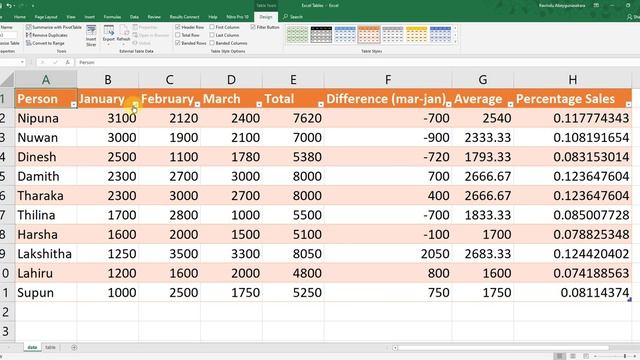This screenshot has width=640, height=360.
Task: Apply the blue table style
Action: click(345, 35)
